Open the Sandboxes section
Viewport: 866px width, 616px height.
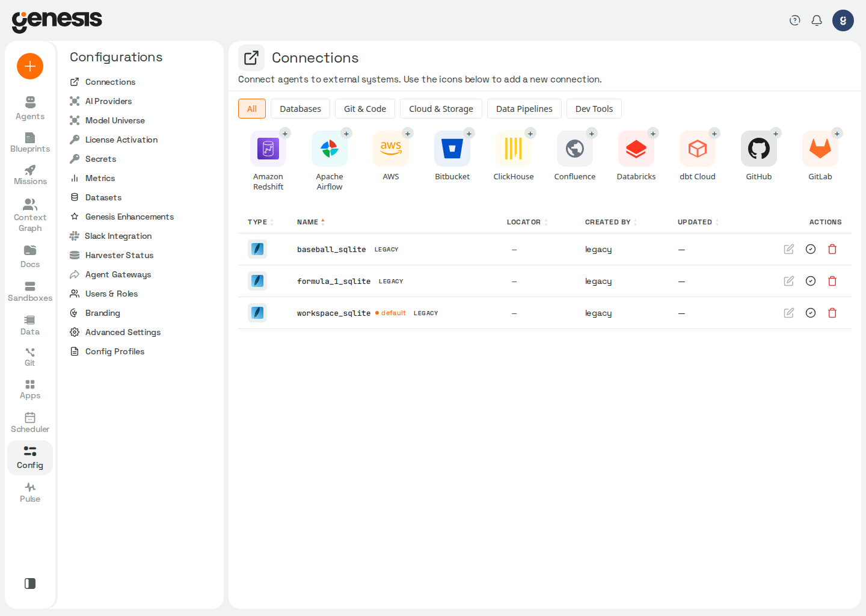[30, 292]
